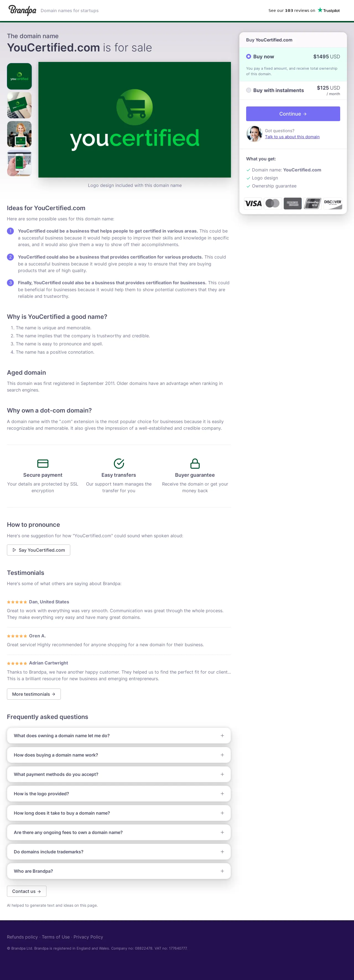This screenshot has height=980, width=354.
Task: Click the support agent avatar
Action: tap(254, 134)
